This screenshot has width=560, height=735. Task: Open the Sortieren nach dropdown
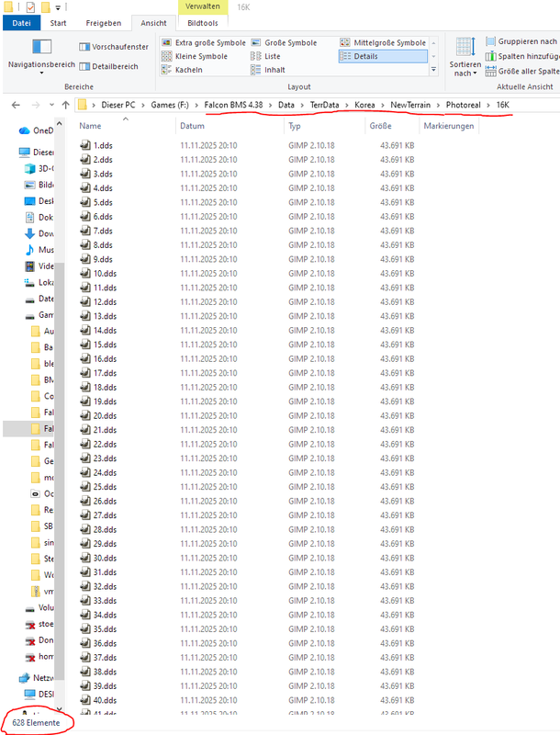[x=465, y=57]
